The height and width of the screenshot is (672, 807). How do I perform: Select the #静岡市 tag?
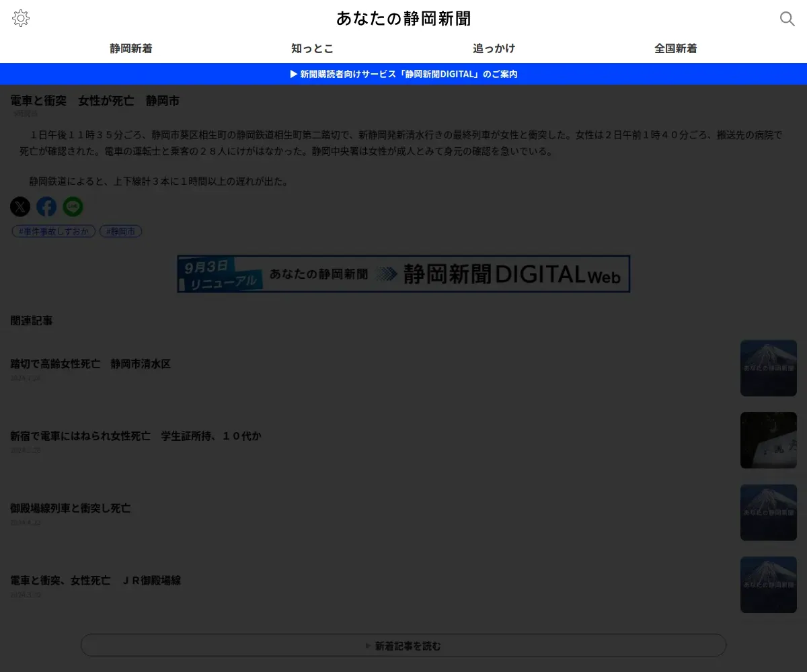(121, 231)
